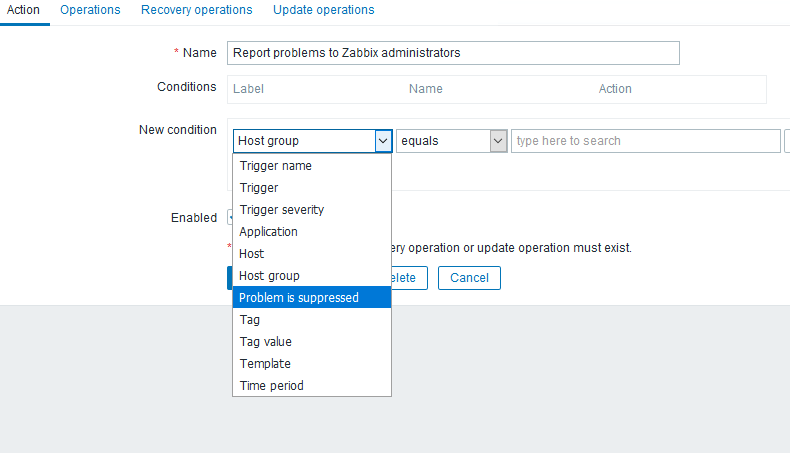Image resolution: width=790 pixels, height=453 pixels.
Task: Pick the Tag condition option
Action: [x=250, y=320]
